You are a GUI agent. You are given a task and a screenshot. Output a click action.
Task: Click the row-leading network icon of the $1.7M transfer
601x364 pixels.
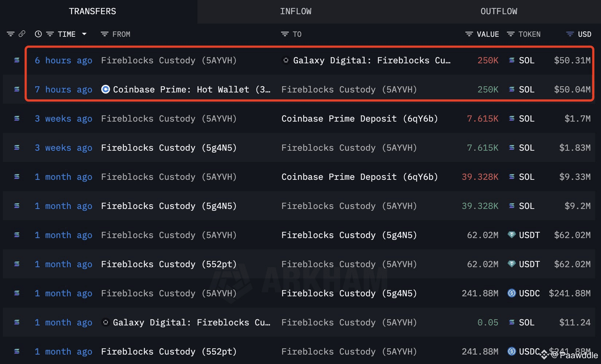click(x=17, y=118)
